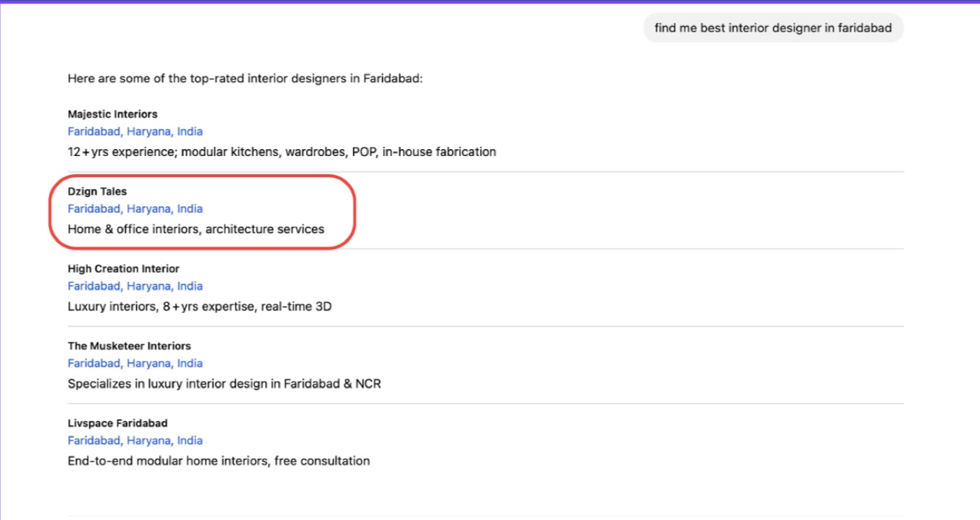The height and width of the screenshot is (520, 980).
Task: Open Dzign Tales' Faridabad, Haryana, India location link
Action: tap(135, 209)
